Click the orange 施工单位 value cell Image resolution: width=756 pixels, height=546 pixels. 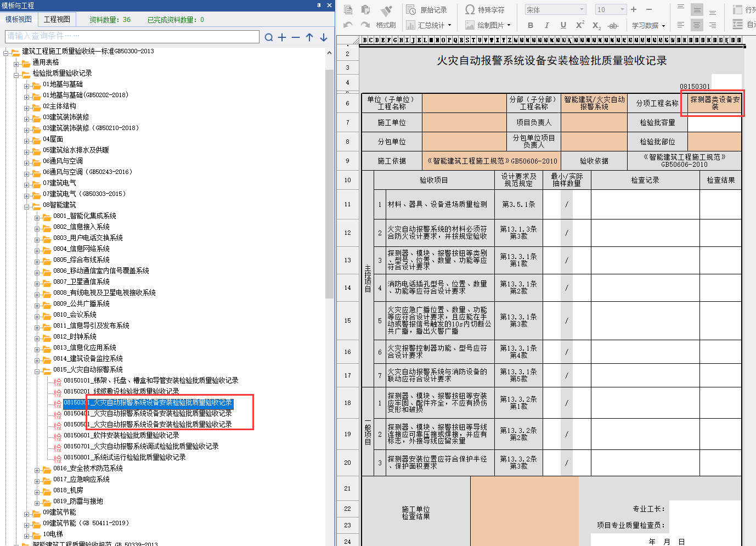point(464,122)
